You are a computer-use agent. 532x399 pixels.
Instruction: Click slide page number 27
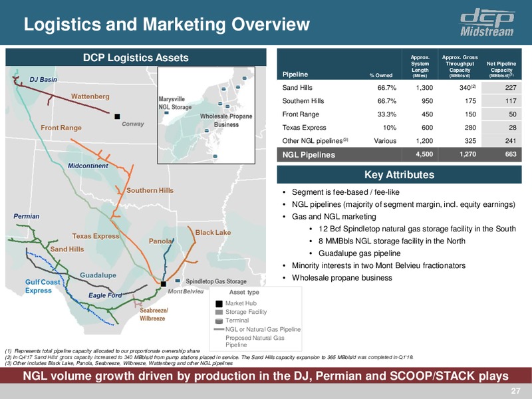516,391
